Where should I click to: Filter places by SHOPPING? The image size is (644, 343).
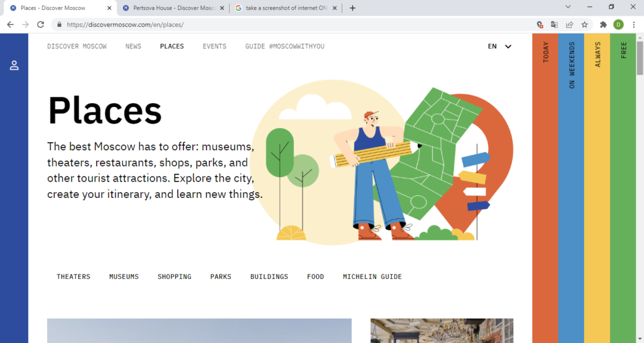click(175, 276)
